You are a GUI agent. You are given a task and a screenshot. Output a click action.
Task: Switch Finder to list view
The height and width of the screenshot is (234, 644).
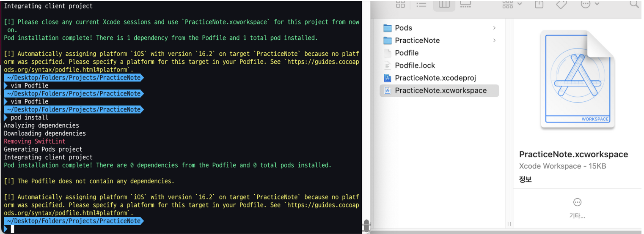421,4
